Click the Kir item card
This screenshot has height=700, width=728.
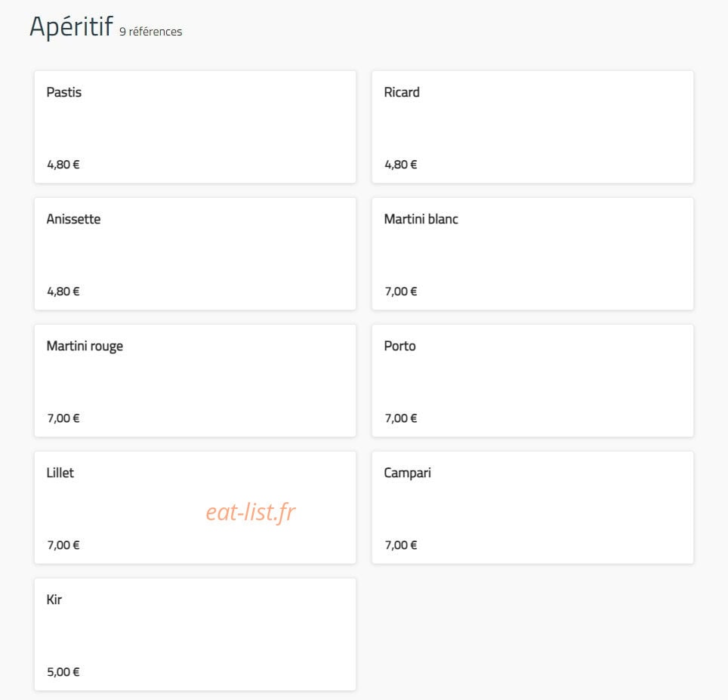[x=195, y=634]
